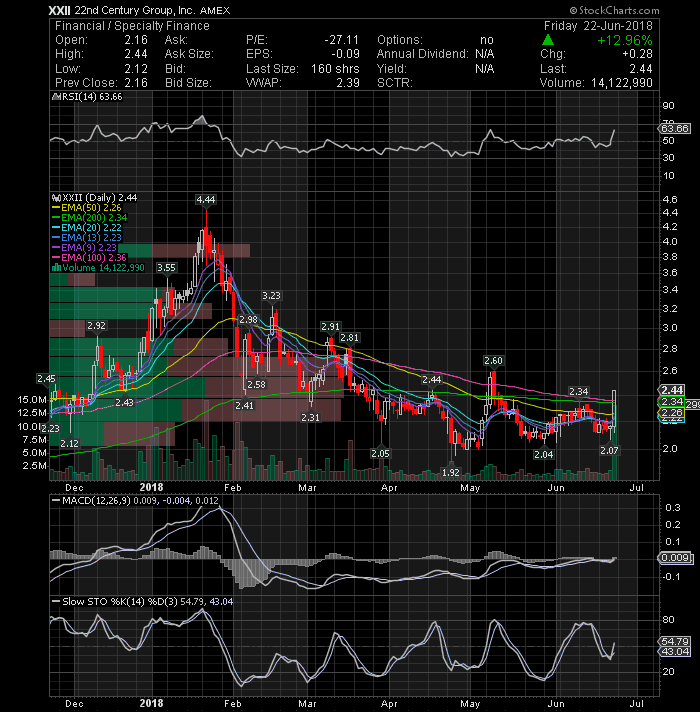Click the 2.81 price annotation
The height and width of the screenshot is (712, 700).
(349, 337)
